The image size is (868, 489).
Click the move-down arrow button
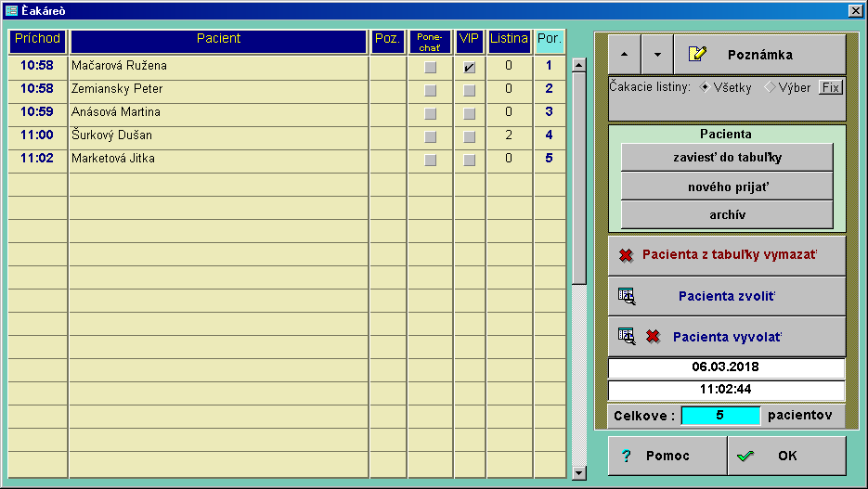(657, 54)
